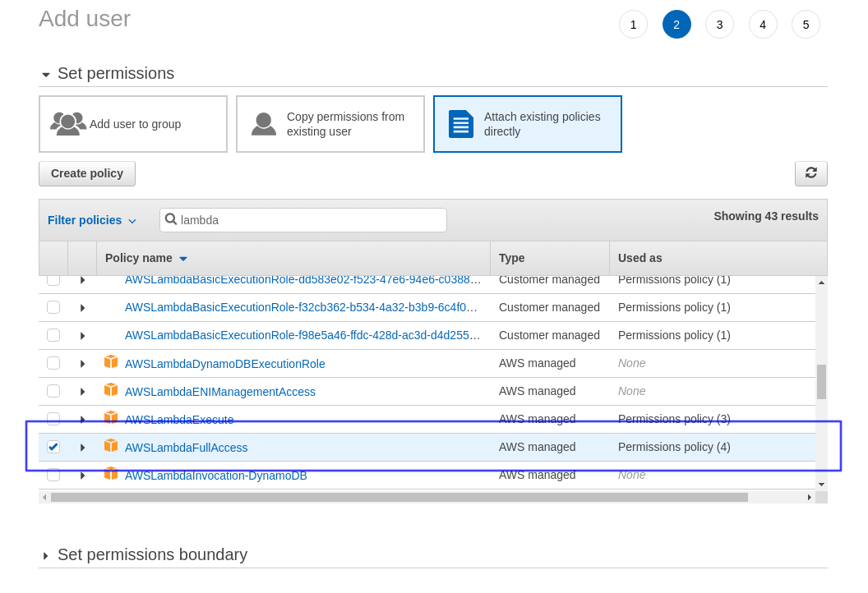The height and width of the screenshot is (593, 868).
Task: Open AWSLambdaENIManagementAccess policy link
Action: coord(219,392)
